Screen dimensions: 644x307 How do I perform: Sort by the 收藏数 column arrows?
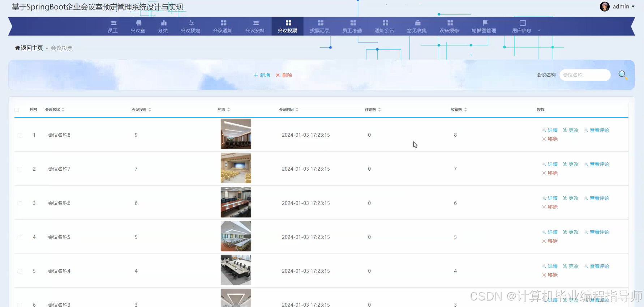coord(465,110)
